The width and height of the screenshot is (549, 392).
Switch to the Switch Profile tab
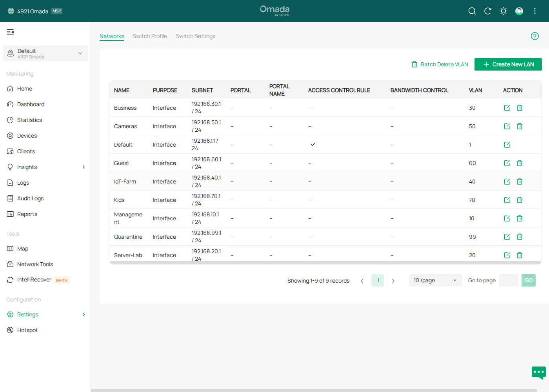coord(149,36)
